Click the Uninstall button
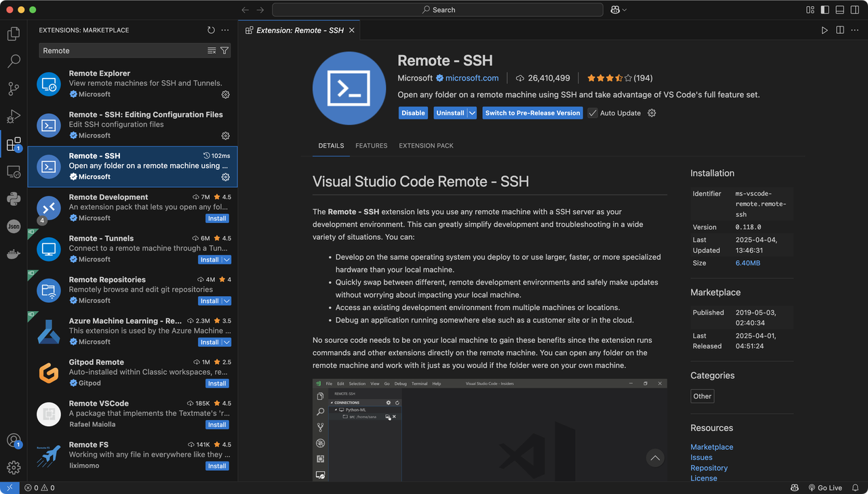This screenshot has height=494, width=868. [x=450, y=113]
